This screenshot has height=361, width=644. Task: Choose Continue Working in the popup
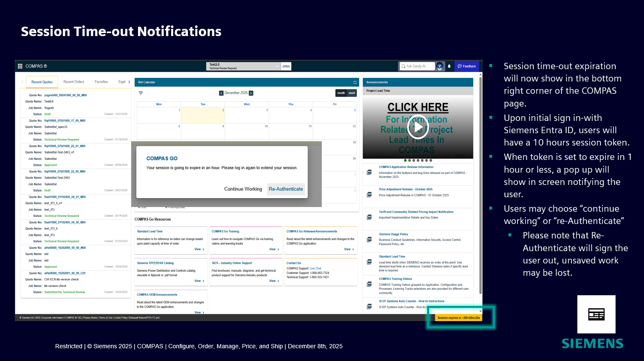(x=243, y=189)
